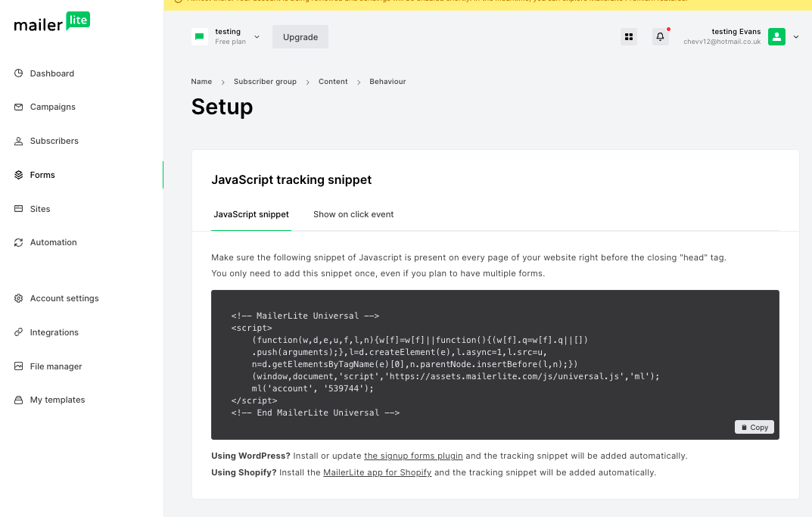The height and width of the screenshot is (517, 812).
Task: Click the 'JavaScript tracking snippet' heading
Action: 291,179
